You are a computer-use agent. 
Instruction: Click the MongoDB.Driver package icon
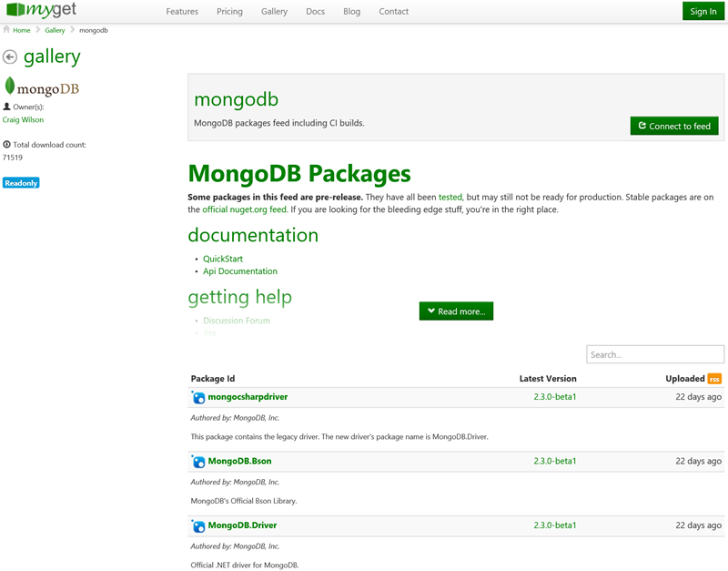coord(198,526)
